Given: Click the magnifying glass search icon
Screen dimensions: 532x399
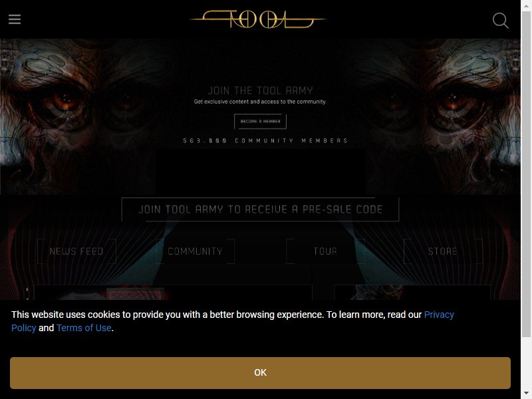Looking at the screenshot, I should [501, 21].
